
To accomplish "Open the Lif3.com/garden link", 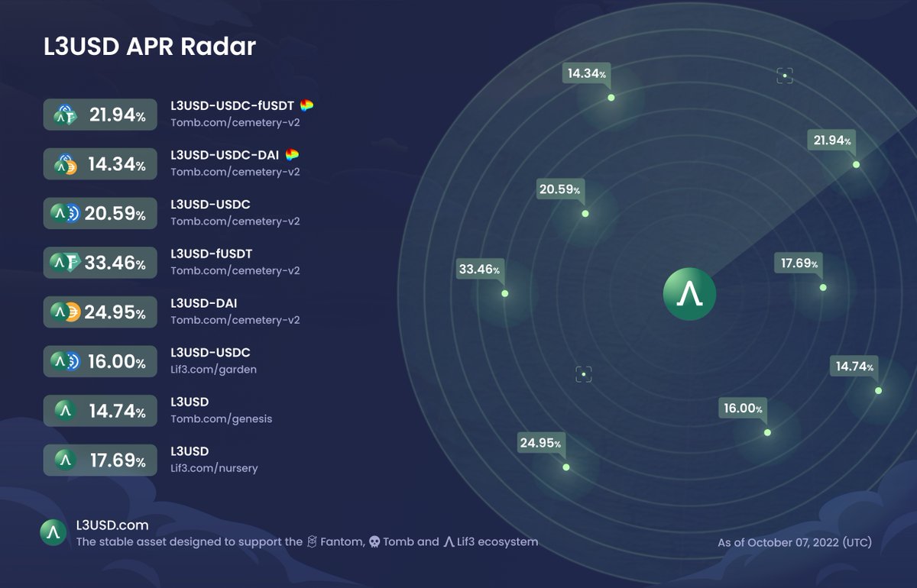I will (214, 370).
